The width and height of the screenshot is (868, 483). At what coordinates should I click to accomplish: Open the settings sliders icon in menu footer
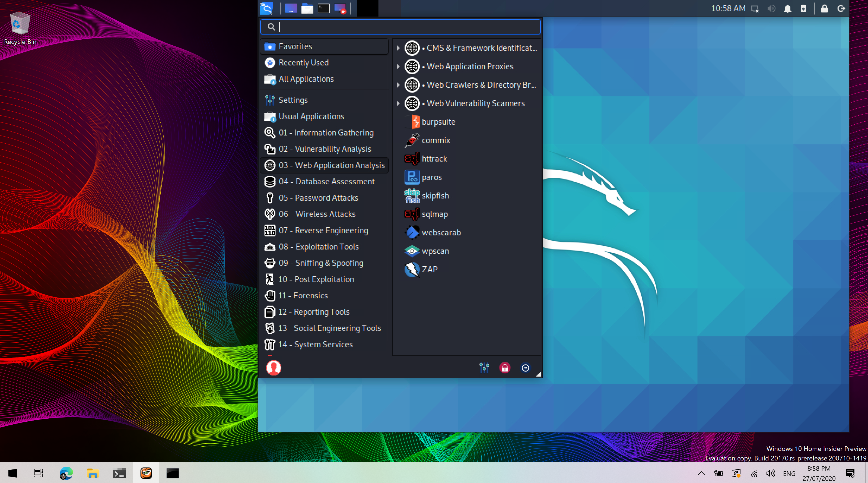pos(484,368)
